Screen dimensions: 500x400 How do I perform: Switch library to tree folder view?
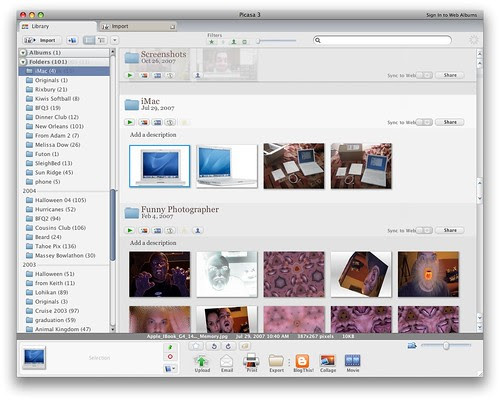[x=102, y=40]
